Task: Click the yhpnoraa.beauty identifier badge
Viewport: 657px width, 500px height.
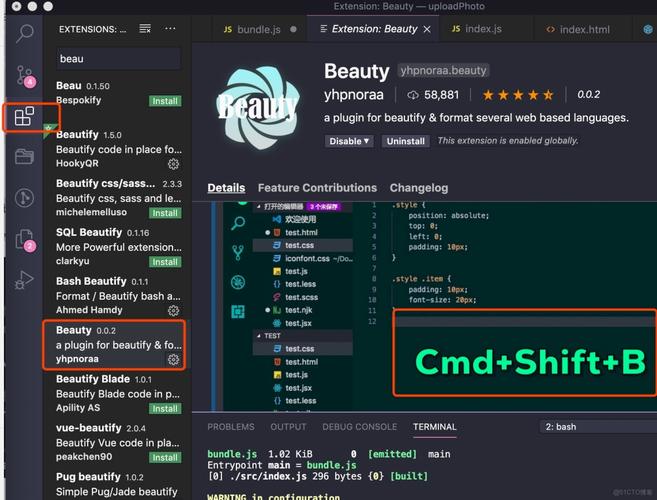Action: coord(443,70)
